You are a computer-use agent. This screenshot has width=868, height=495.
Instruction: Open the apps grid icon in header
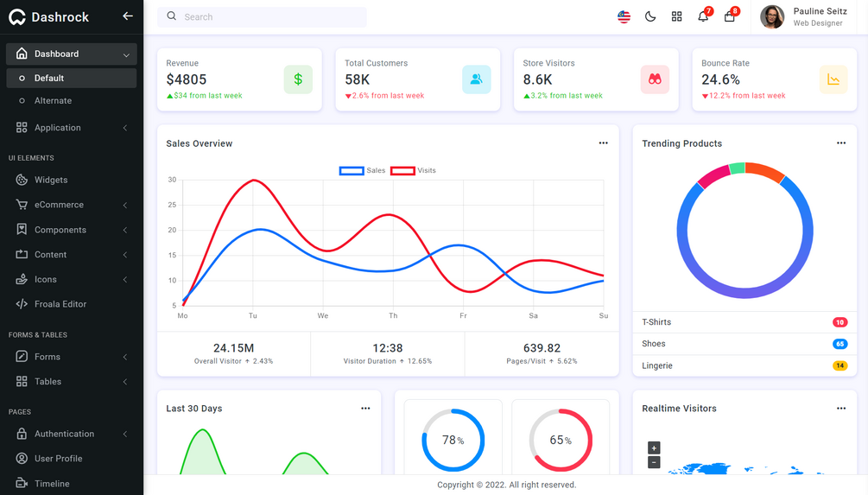coord(676,16)
